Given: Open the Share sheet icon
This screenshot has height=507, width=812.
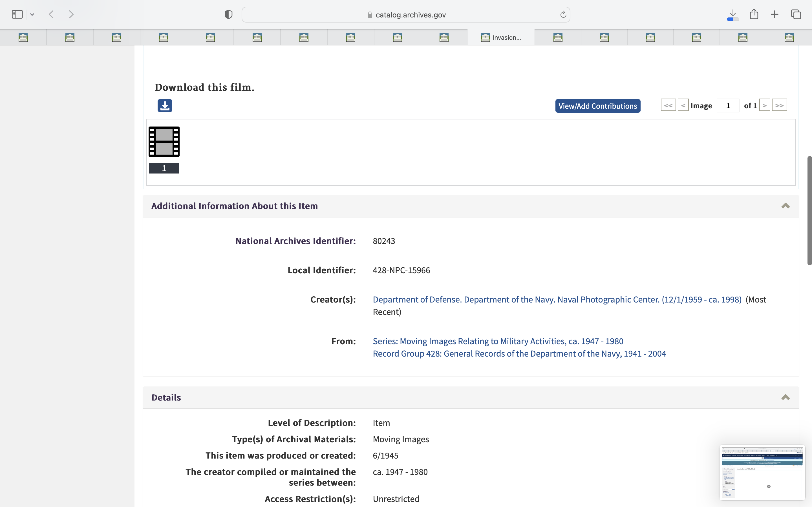Looking at the screenshot, I should [x=754, y=14].
